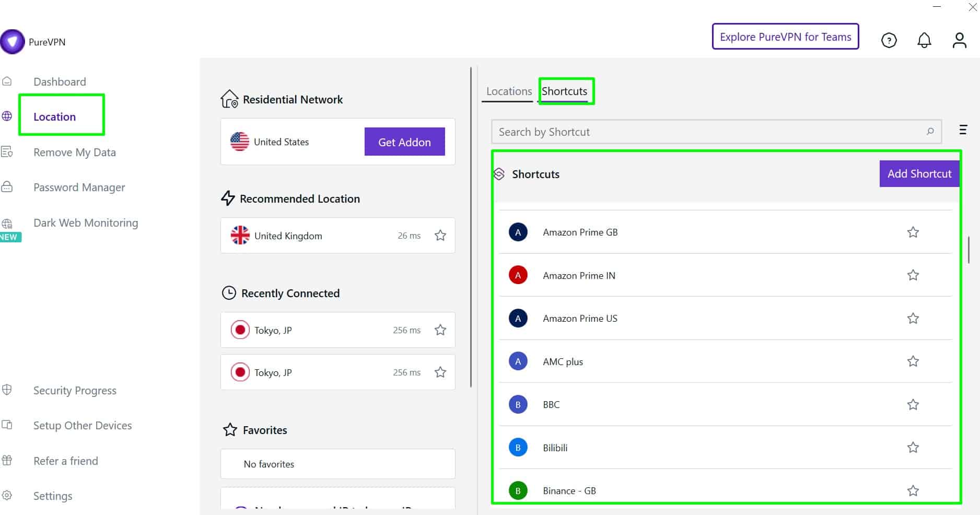Click the shortcuts list vertical scrollbar
The width and height of the screenshot is (980, 515).
point(969,250)
